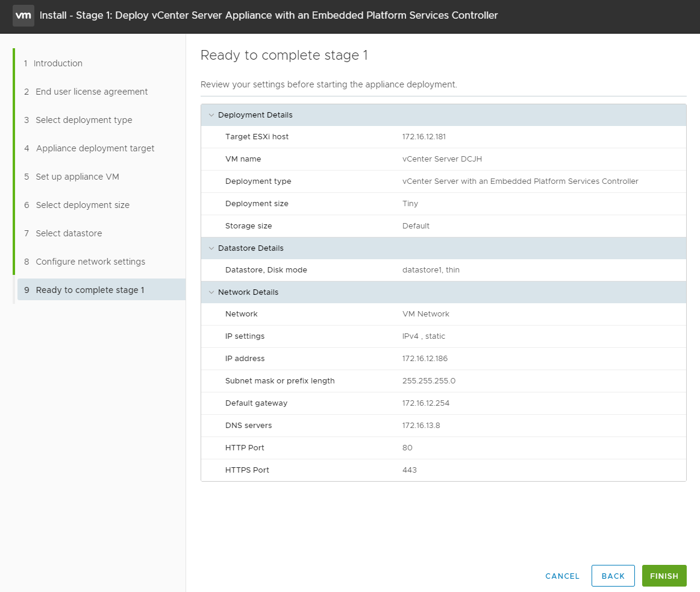Click the Review your settings description text

(328, 85)
